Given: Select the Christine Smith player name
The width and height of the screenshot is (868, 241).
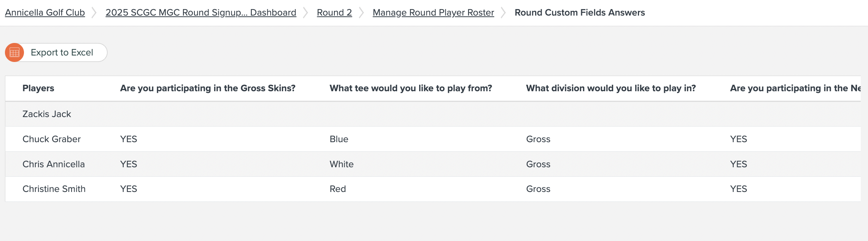Looking at the screenshot, I should click(54, 189).
